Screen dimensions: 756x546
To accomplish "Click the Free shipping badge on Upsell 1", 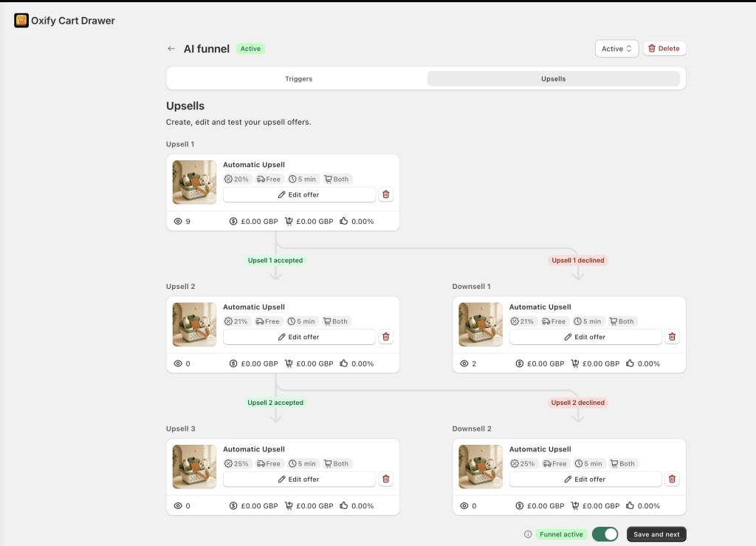I will [x=269, y=179].
